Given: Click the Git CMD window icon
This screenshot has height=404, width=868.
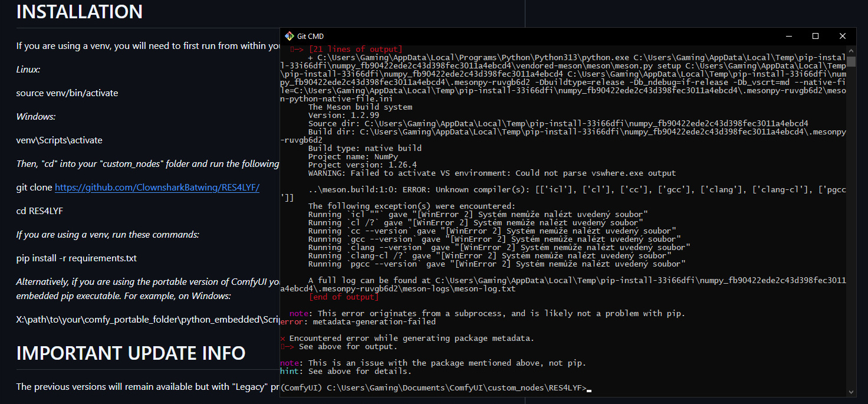Looking at the screenshot, I should pyautogui.click(x=289, y=37).
